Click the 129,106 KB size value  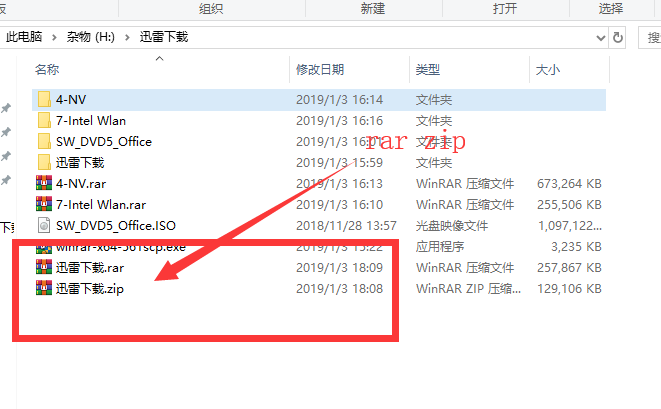569,289
